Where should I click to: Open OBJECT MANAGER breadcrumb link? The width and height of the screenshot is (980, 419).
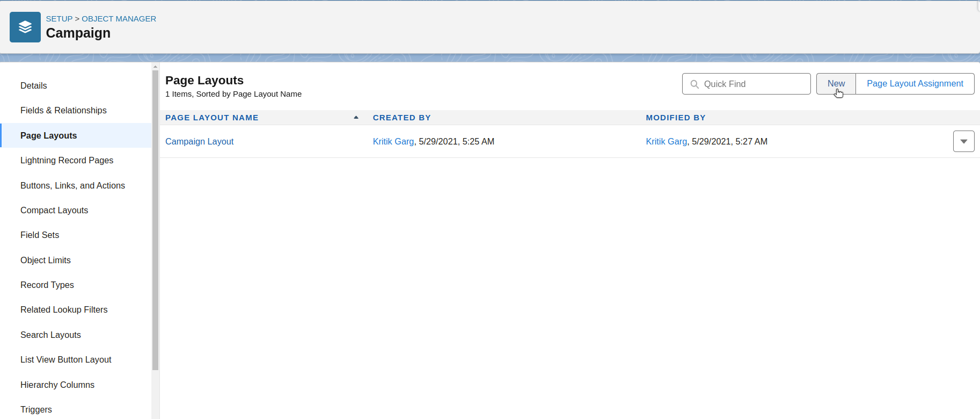tap(119, 19)
